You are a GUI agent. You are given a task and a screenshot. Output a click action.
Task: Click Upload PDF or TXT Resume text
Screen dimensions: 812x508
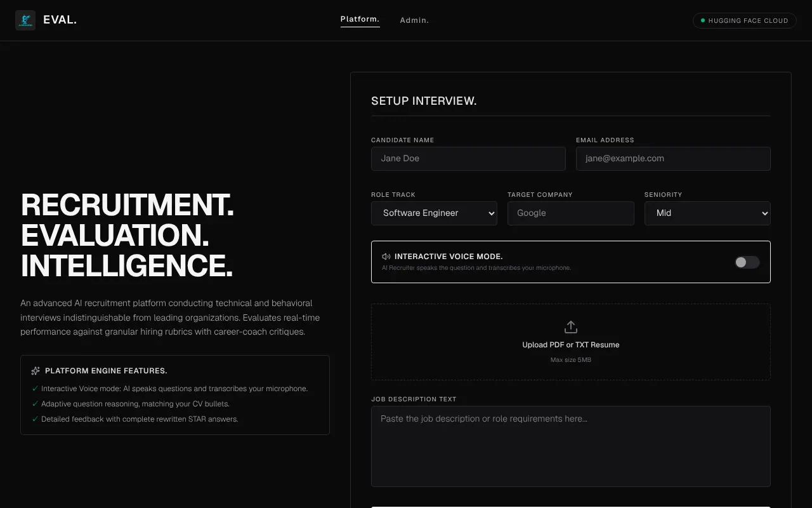[x=571, y=345]
